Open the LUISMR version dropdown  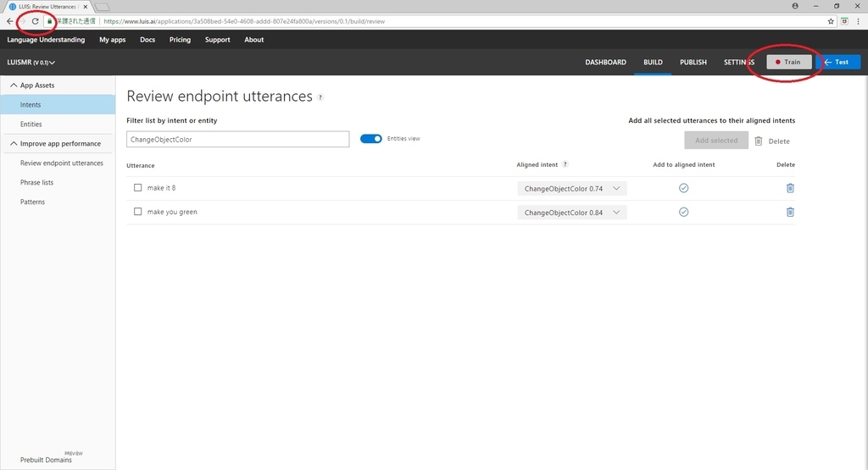tap(31, 63)
